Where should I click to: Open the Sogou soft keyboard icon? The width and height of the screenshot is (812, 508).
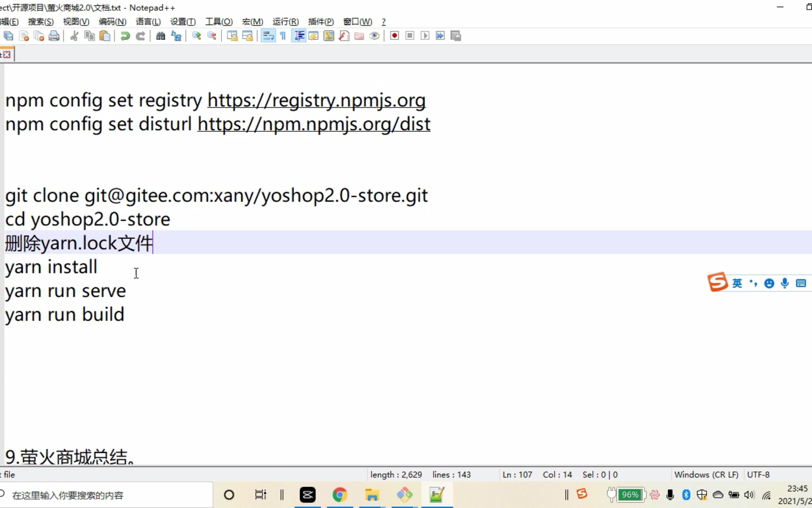coord(800,283)
